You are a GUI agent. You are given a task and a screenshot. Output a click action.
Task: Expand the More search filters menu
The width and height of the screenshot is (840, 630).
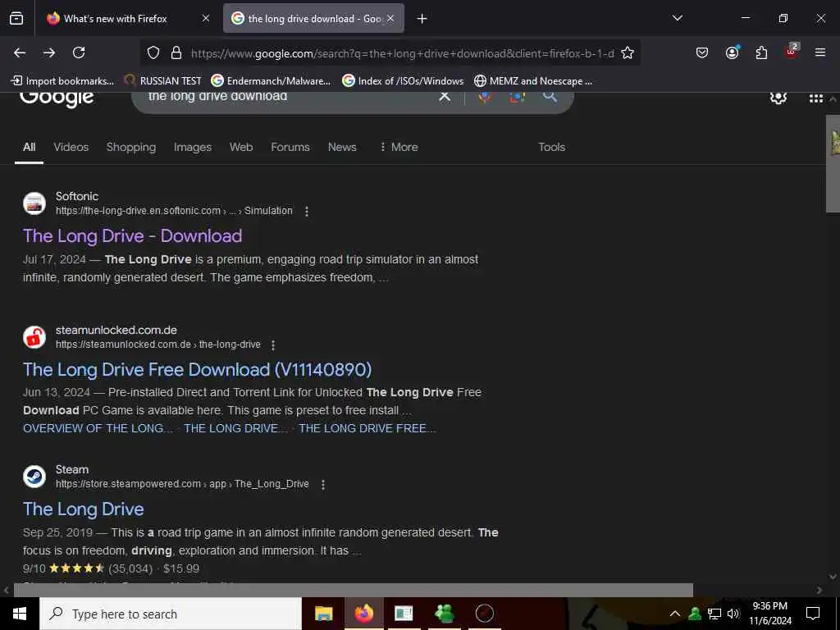pos(399,147)
